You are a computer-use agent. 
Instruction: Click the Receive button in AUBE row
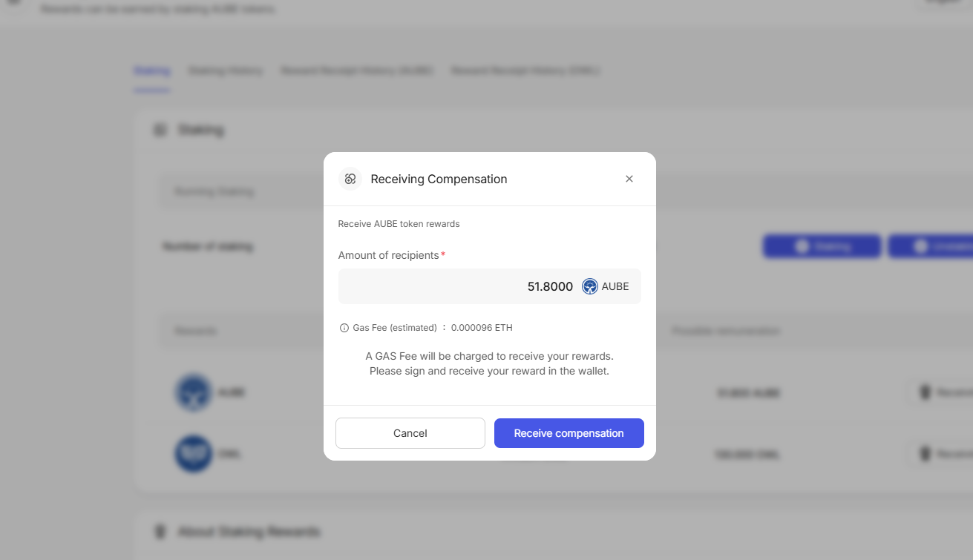[940, 392]
